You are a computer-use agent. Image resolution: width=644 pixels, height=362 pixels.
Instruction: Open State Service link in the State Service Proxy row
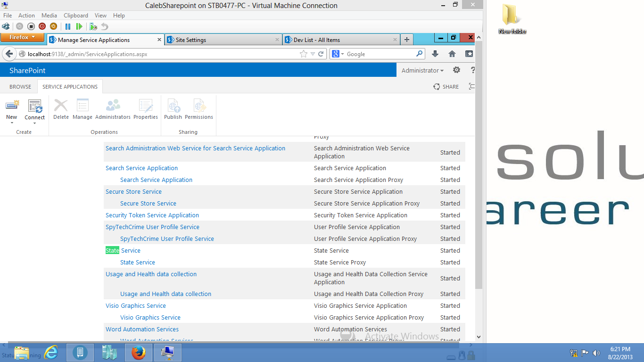138,263
